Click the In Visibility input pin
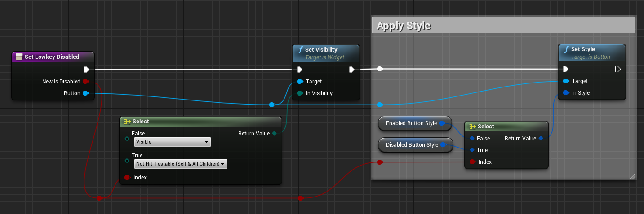This screenshot has height=214, width=644. pos(299,93)
